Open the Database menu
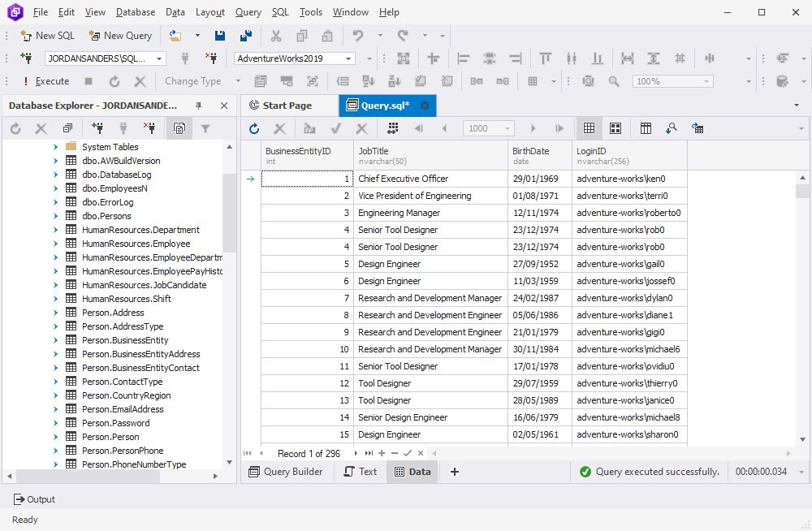 (x=135, y=12)
